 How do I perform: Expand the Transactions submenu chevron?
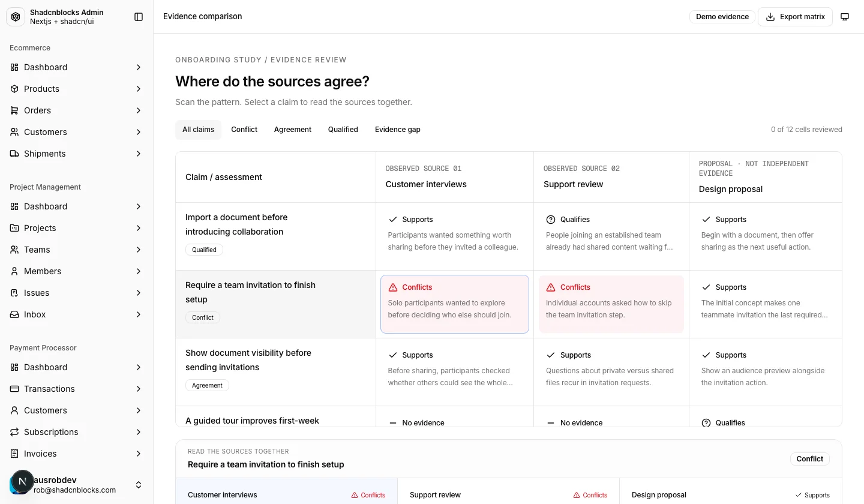(x=139, y=389)
